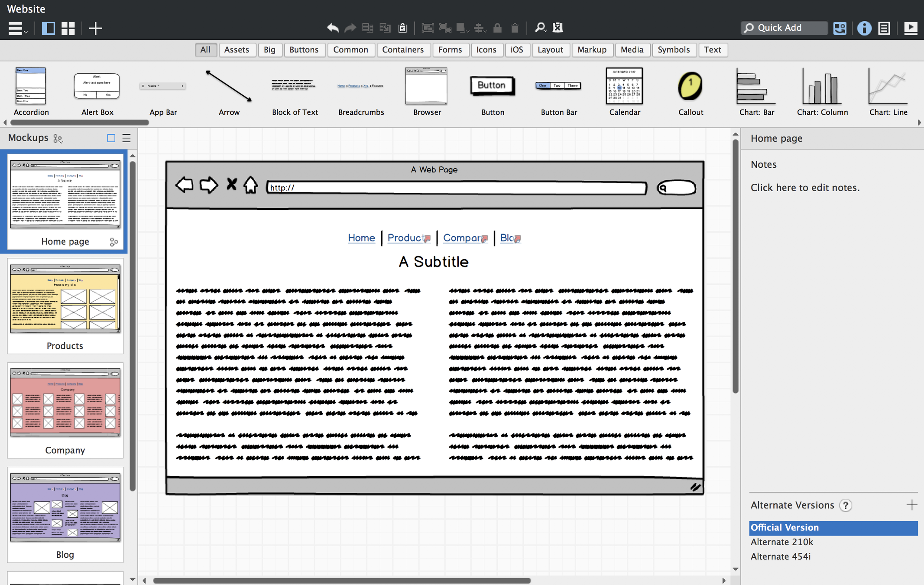
Task: Click the clear markup icon
Action: coord(558,28)
